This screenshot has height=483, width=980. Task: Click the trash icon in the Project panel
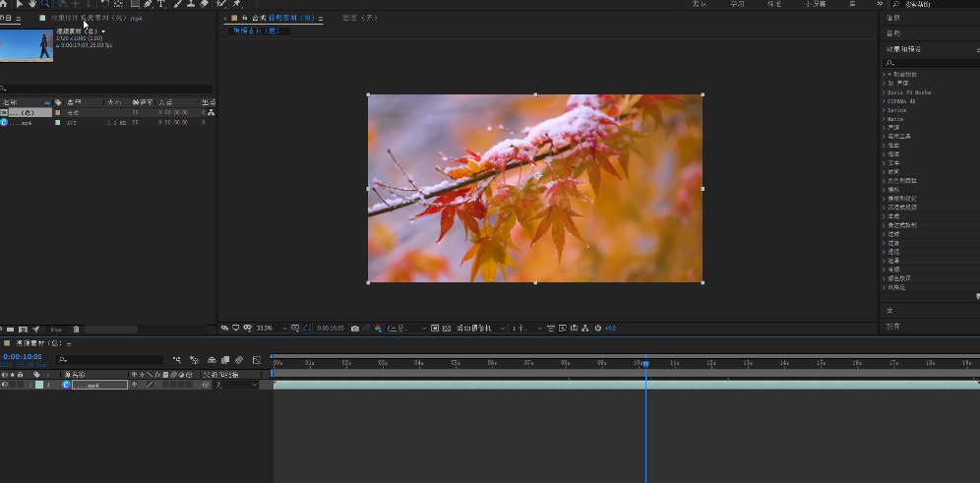click(76, 329)
